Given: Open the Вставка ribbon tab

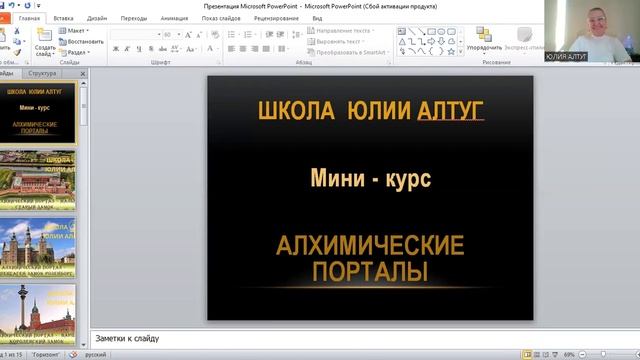Looking at the screenshot, I should click(63, 18).
